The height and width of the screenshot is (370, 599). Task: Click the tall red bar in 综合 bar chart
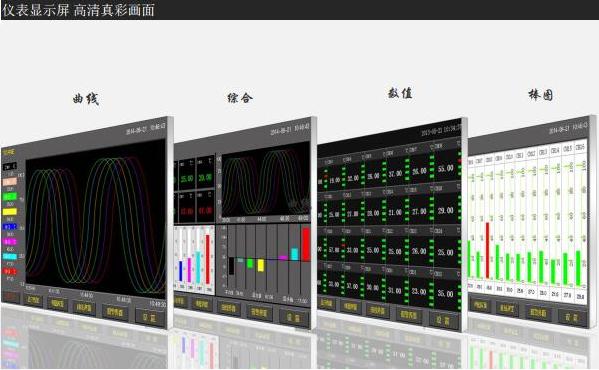pyautogui.click(x=306, y=244)
